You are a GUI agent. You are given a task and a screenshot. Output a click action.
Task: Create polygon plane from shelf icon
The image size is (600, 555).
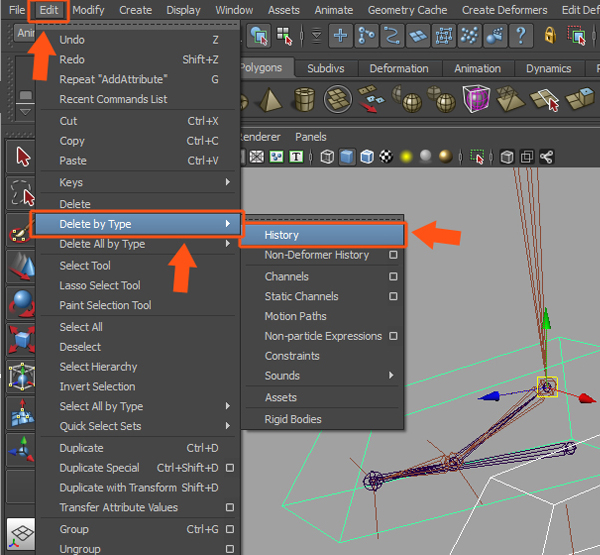338,99
